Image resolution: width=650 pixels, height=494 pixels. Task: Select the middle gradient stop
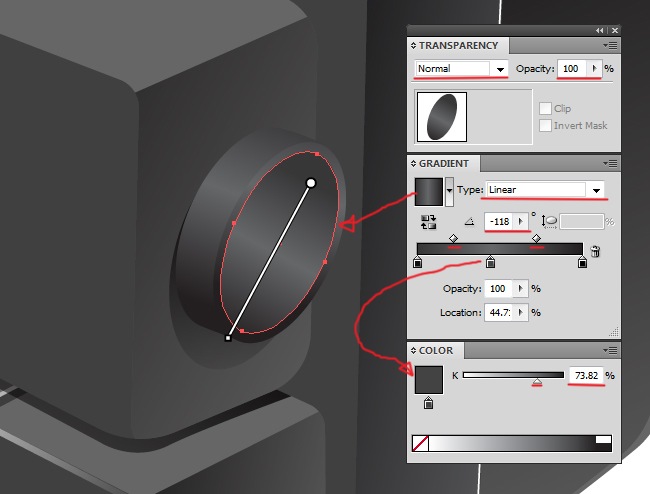(x=490, y=262)
